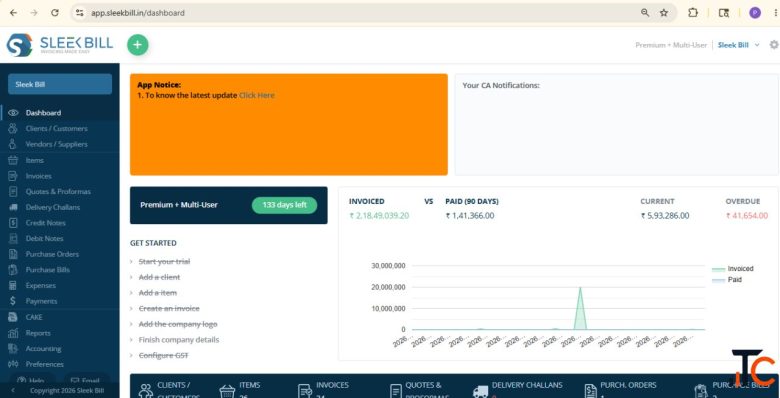The image size is (780, 398).
Task: Click the Email button at sidebar bottom
Action: (x=86, y=380)
